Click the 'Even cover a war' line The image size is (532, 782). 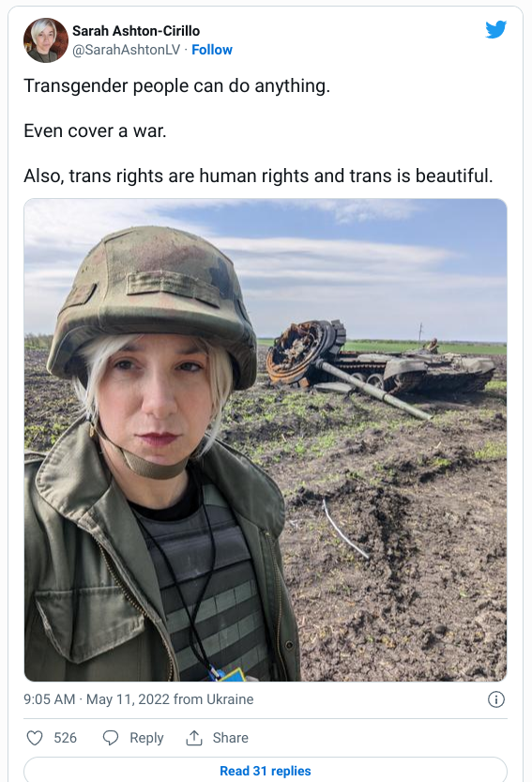(x=95, y=130)
